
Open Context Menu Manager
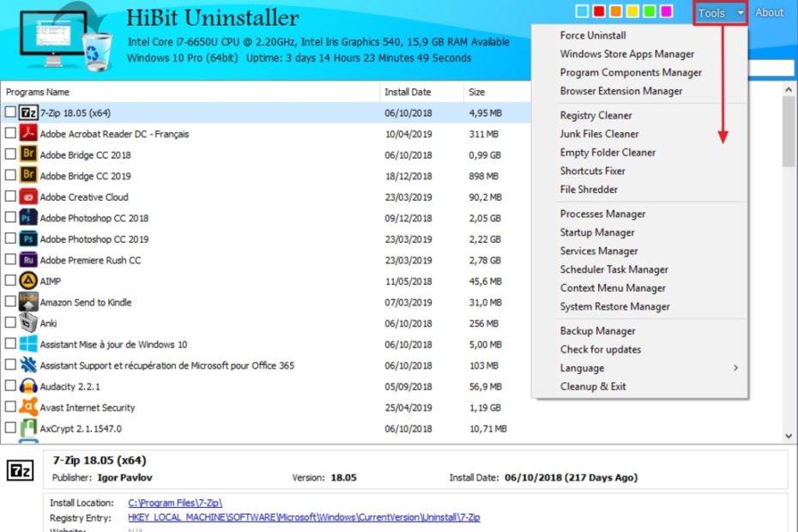(x=613, y=288)
